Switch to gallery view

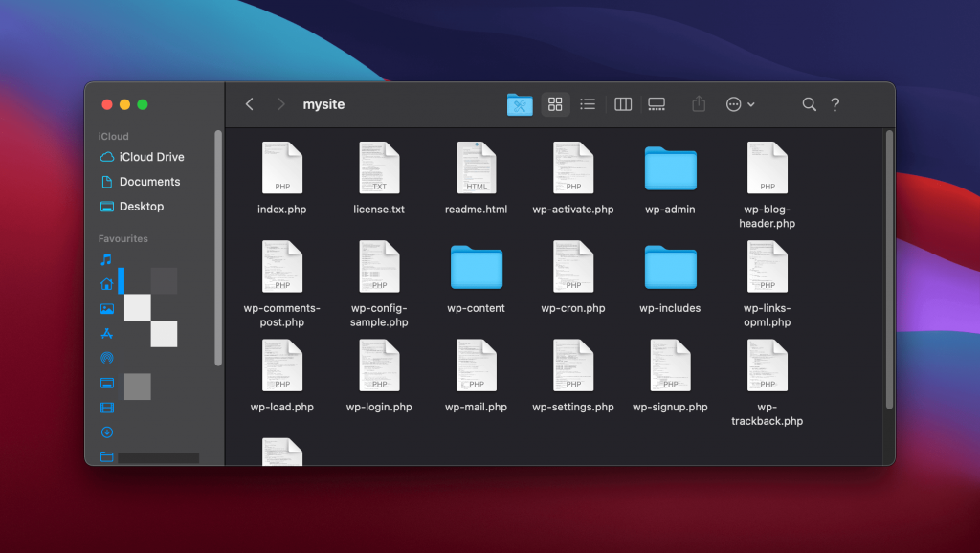coord(657,104)
